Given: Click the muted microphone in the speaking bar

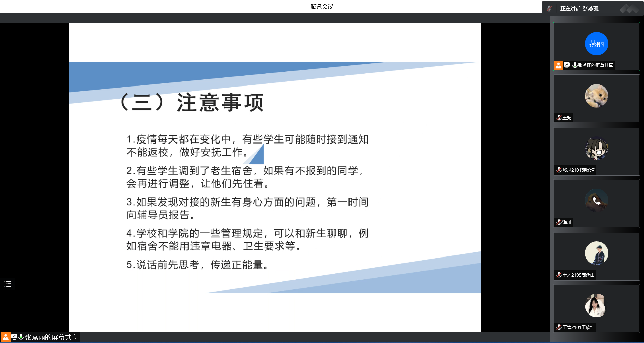Looking at the screenshot, I should [549, 9].
